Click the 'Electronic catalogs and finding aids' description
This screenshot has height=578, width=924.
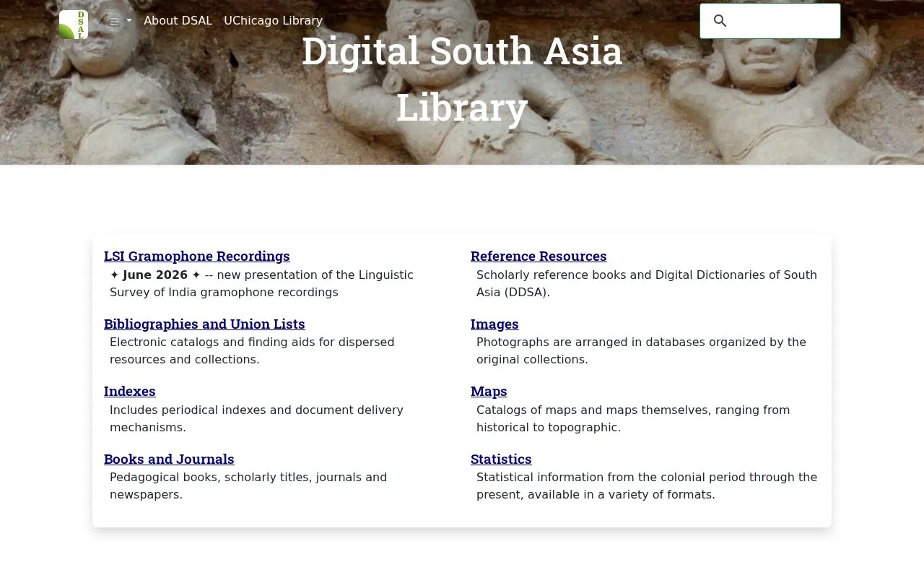(x=252, y=351)
